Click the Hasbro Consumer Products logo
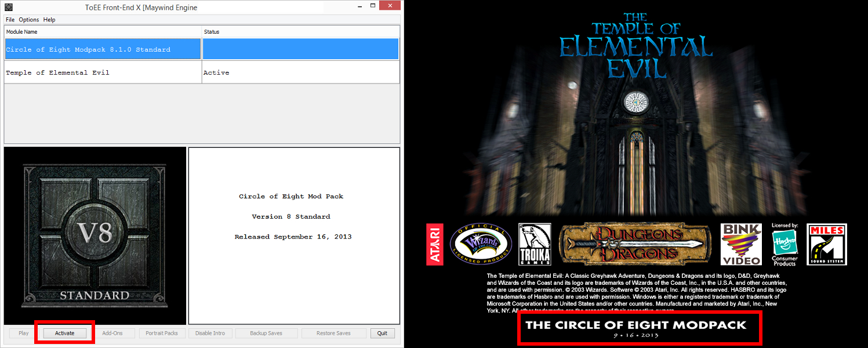This screenshot has height=348, width=868. pos(785,244)
